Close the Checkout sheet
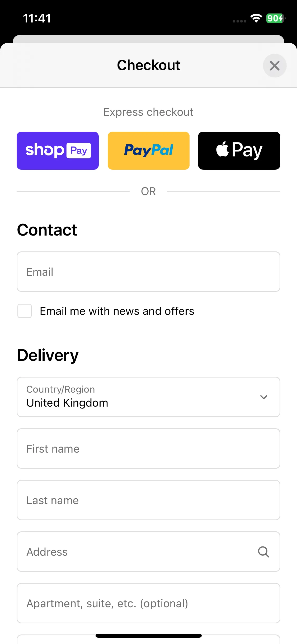This screenshot has width=297, height=644. pos(275,66)
